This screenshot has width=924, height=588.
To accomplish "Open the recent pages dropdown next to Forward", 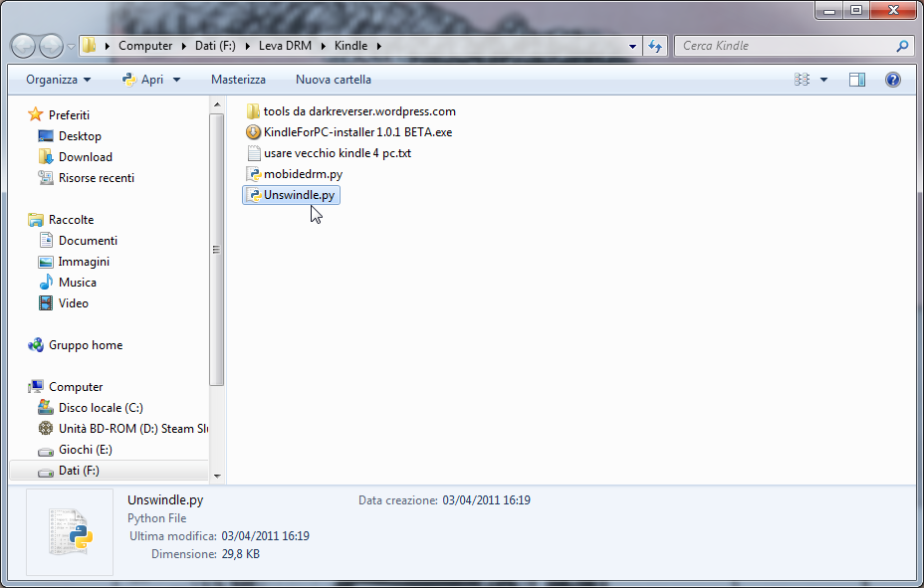I will [x=72, y=46].
